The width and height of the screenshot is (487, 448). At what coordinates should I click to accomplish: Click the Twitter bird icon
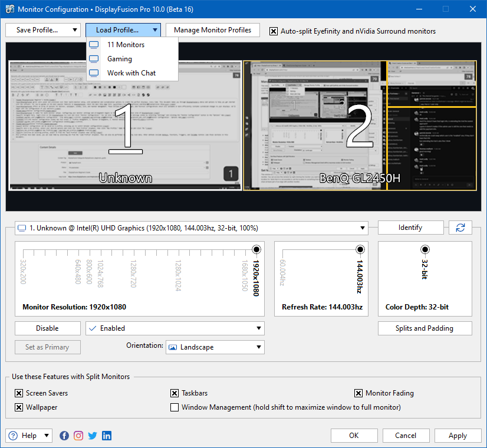point(93,436)
